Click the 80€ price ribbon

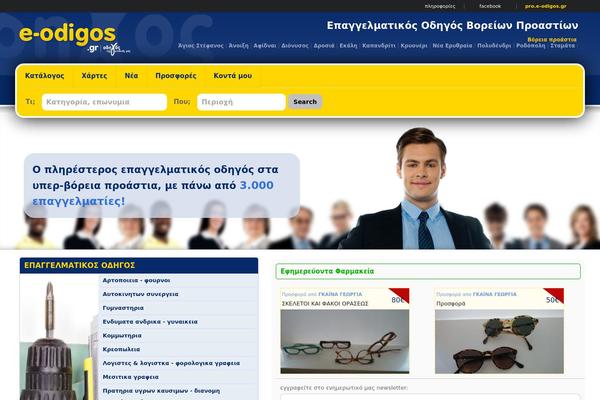click(x=399, y=296)
